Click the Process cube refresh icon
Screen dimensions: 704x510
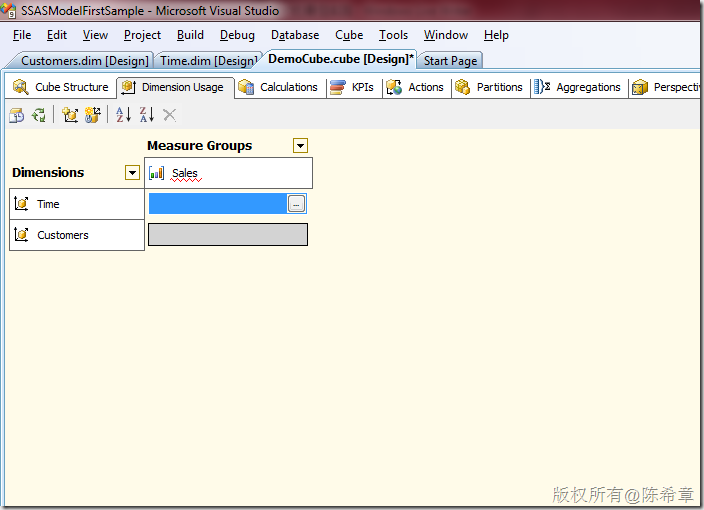tap(39, 115)
